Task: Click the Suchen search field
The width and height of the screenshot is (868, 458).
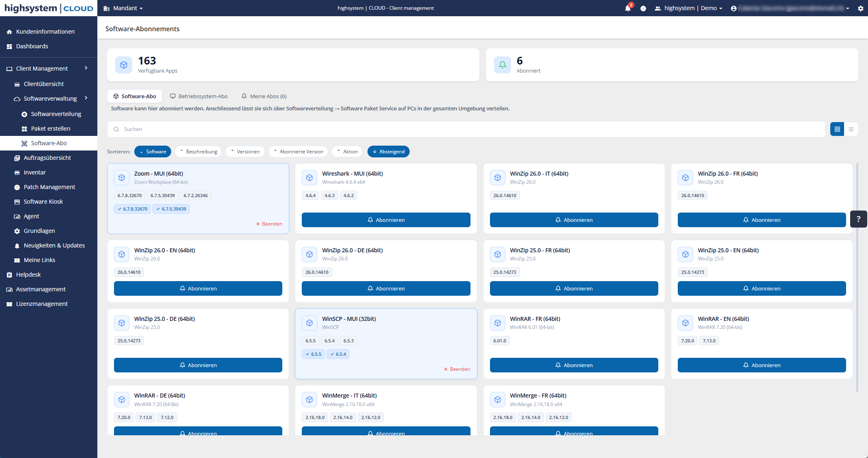Action: coord(466,129)
